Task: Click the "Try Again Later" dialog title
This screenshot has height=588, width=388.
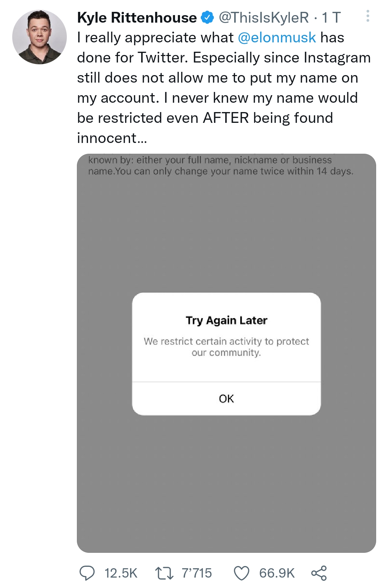Action: tap(226, 320)
